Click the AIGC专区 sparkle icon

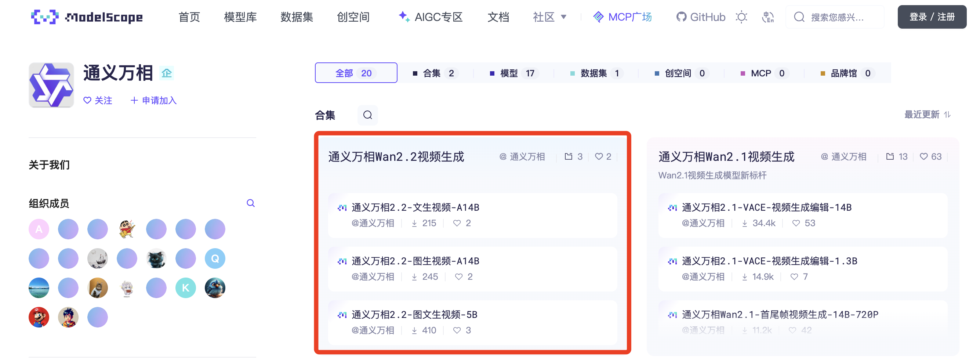point(403,17)
